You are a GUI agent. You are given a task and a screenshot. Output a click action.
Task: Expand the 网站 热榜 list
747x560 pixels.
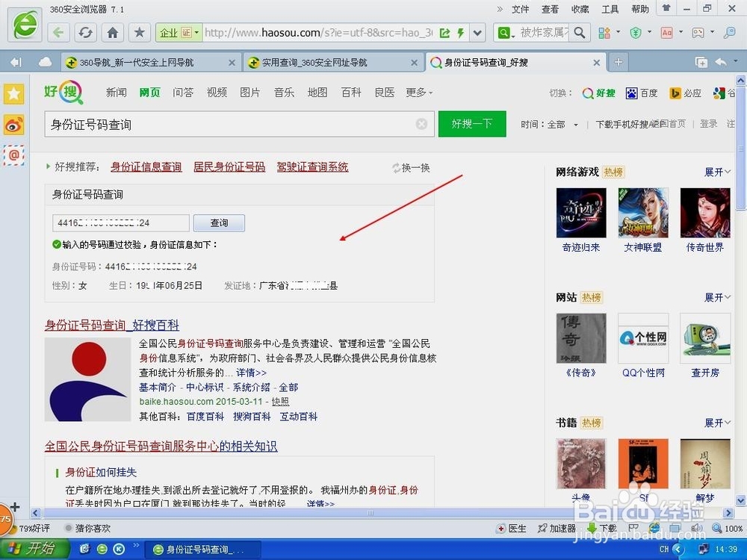pyautogui.click(x=717, y=298)
